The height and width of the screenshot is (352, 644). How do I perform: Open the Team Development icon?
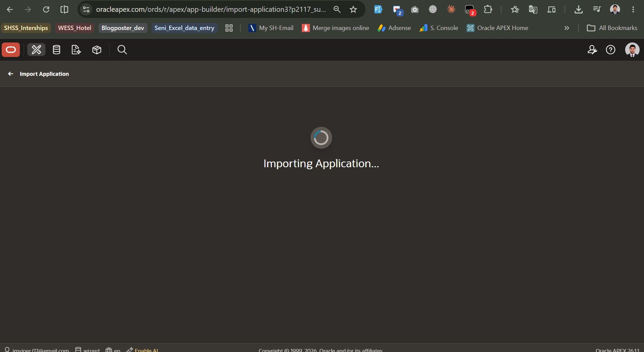point(76,50)
